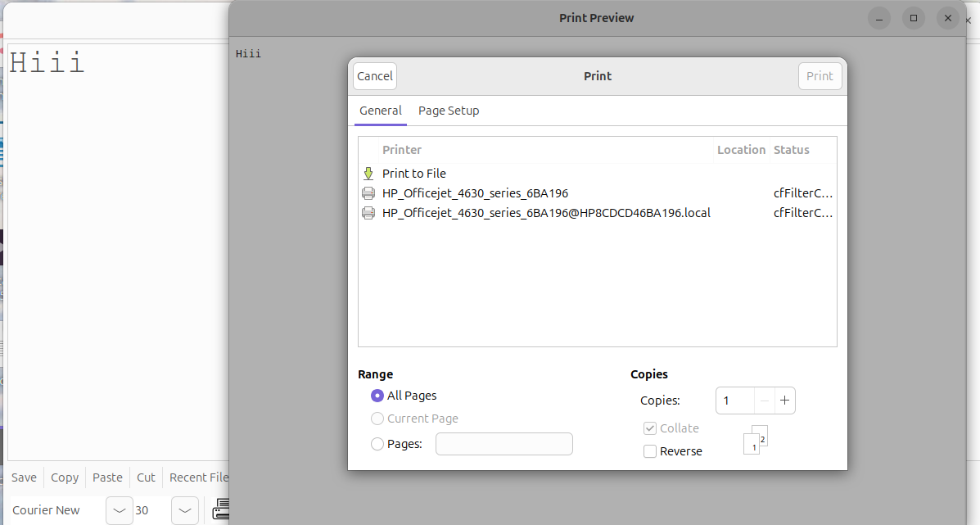Click the Cancel button
The image size is (980, 525).
(374, 75)
